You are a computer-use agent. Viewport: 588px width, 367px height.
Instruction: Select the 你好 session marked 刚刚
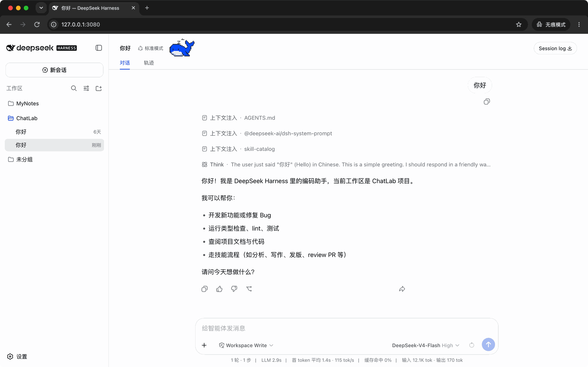[54, 145]
